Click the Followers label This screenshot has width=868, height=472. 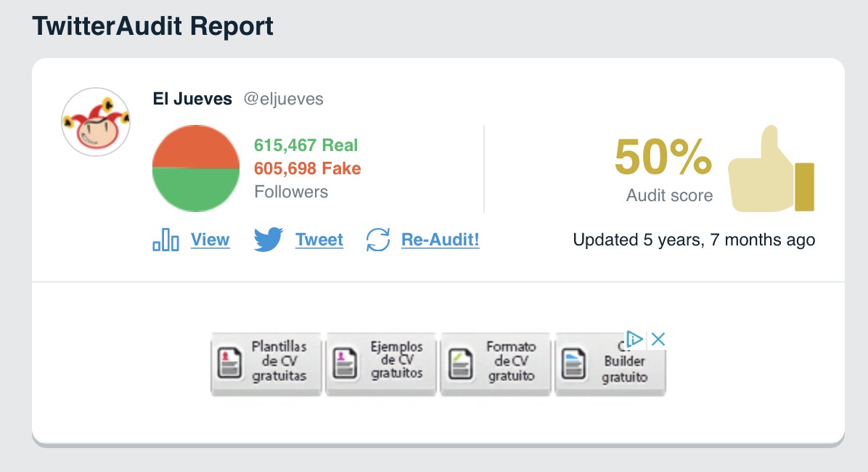[x=291, y=192]
